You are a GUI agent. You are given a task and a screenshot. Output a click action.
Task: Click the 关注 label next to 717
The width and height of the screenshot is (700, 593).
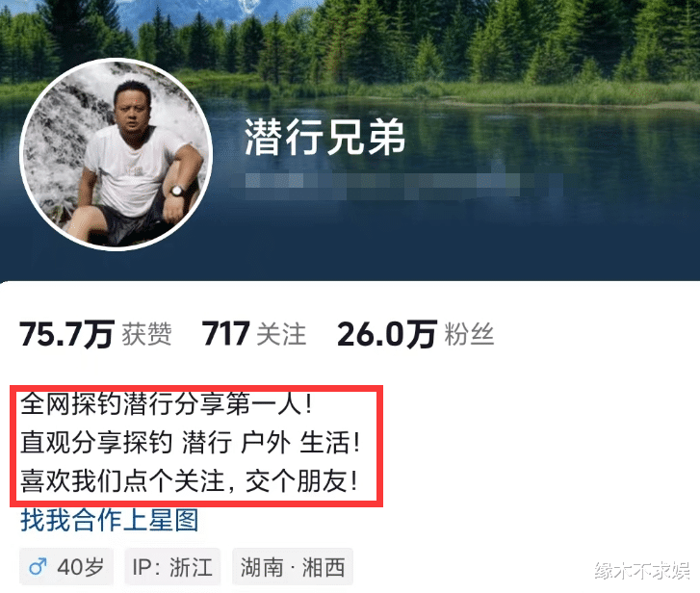pos(282,334)
